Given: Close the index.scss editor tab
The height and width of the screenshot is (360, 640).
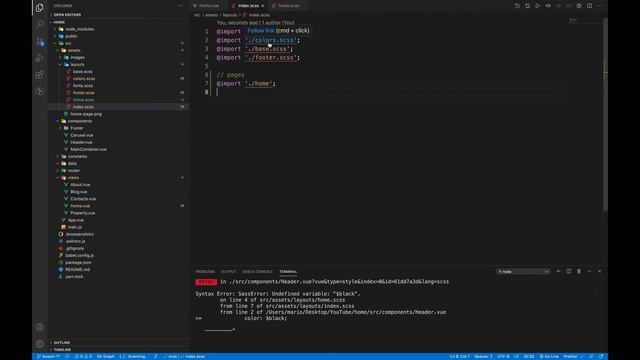Looking at the screenshot, I should click(262, 6).
